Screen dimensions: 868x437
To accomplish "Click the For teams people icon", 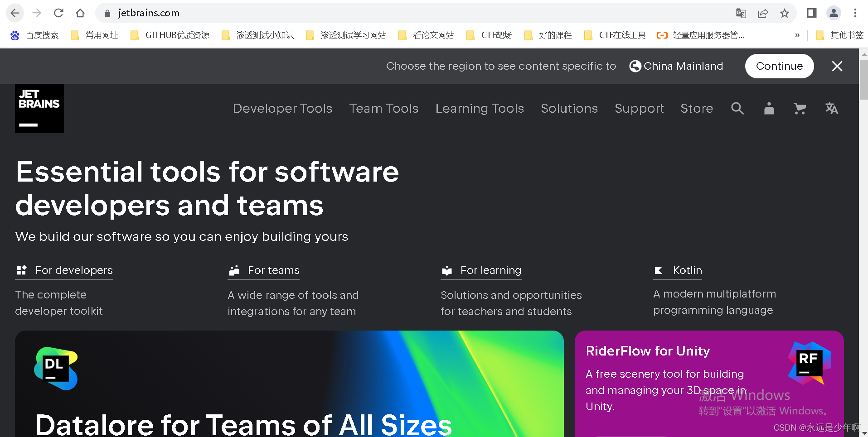I will [234, 270].
